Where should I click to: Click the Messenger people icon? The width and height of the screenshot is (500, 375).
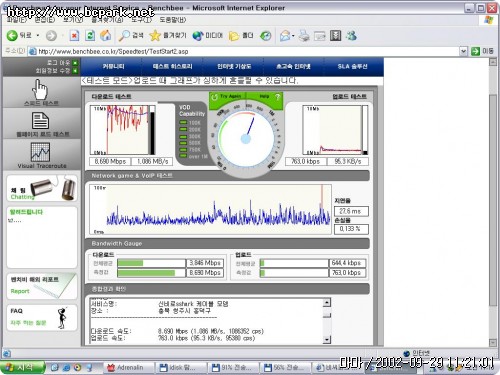pos(351,36)
